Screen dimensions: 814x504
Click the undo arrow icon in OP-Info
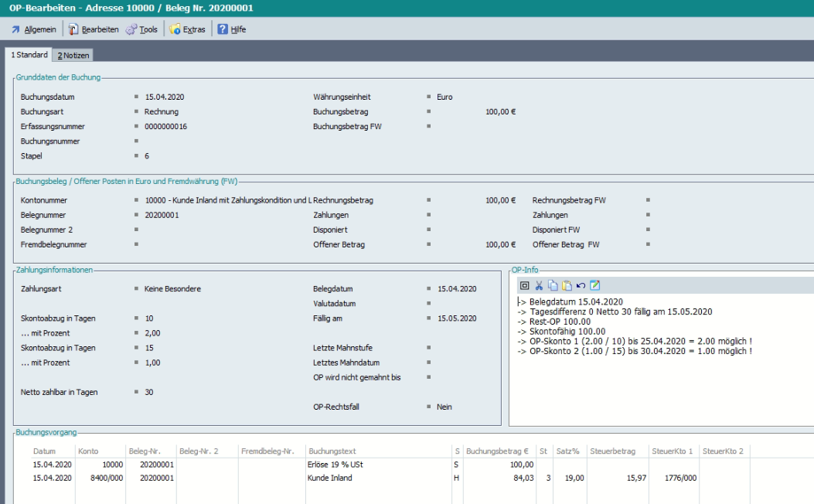[581, 285]
